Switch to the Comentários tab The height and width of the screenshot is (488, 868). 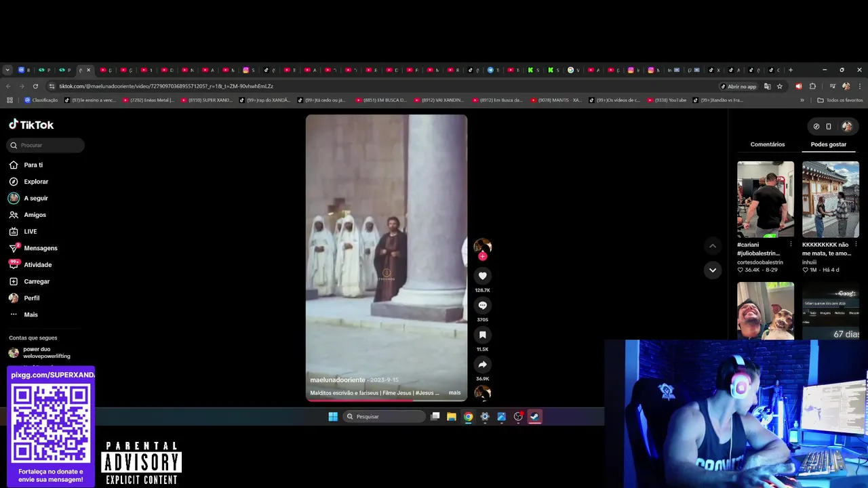click(x=768, y=144)
